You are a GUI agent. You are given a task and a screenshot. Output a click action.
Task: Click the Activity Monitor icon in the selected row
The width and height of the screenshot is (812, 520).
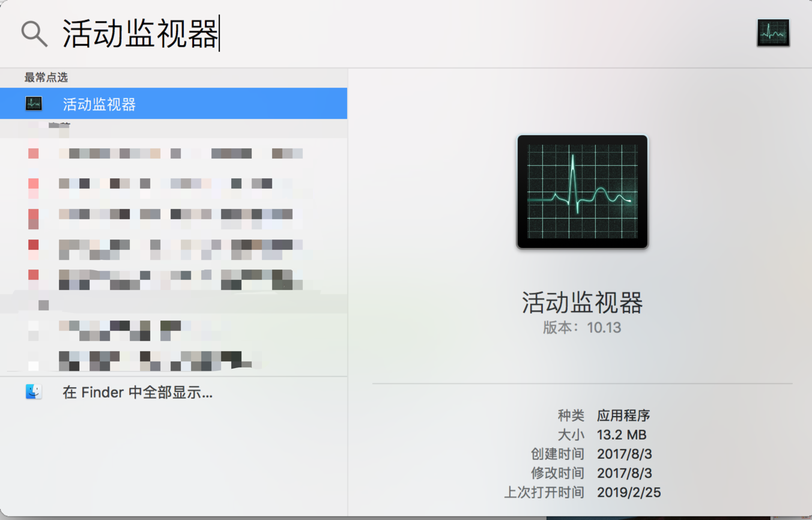[x=34, y=103]
